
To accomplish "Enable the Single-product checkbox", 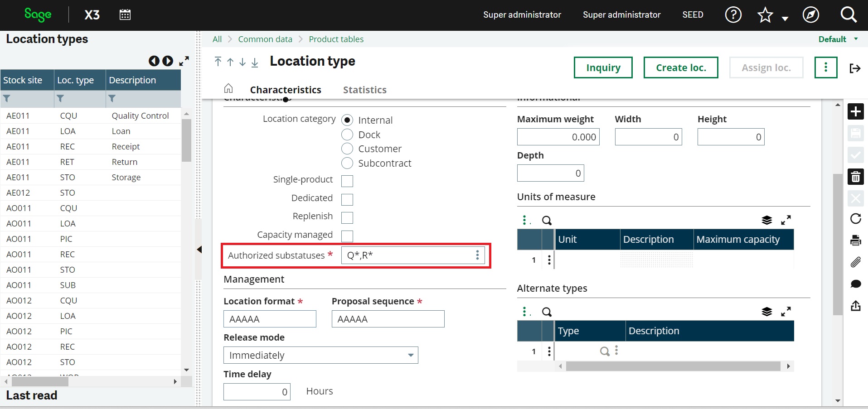I will tap(347, 180).
